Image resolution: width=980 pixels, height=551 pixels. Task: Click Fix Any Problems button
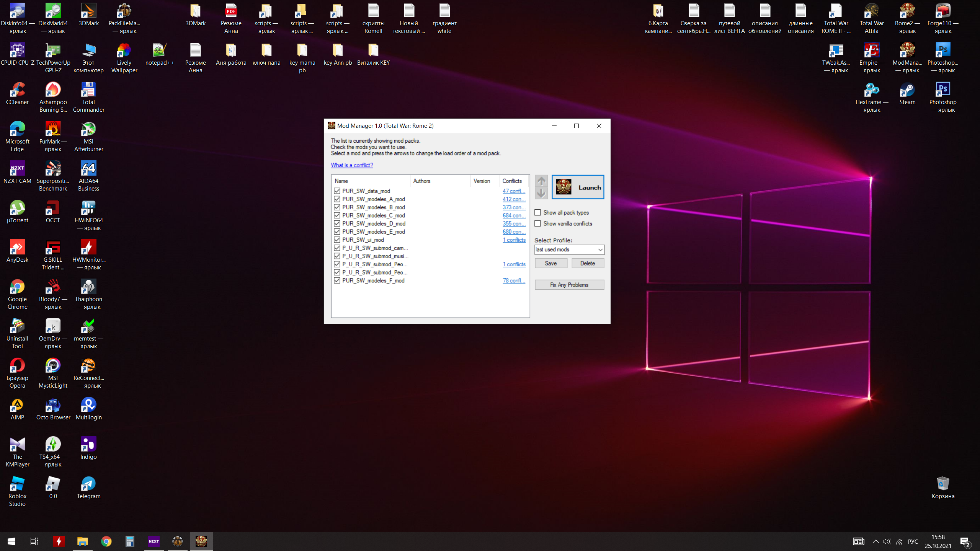(x=569, y=285)
